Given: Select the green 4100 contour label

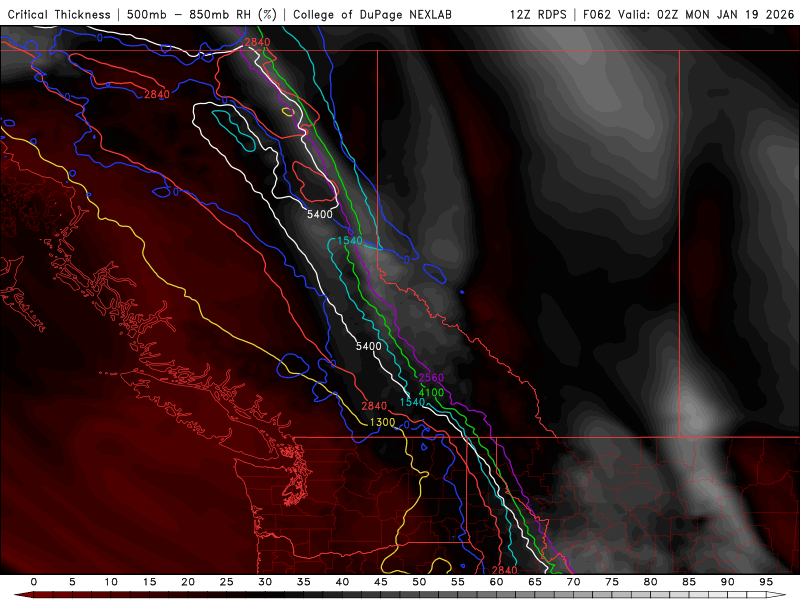Looking at the screenshot, I should click(431, 392).
